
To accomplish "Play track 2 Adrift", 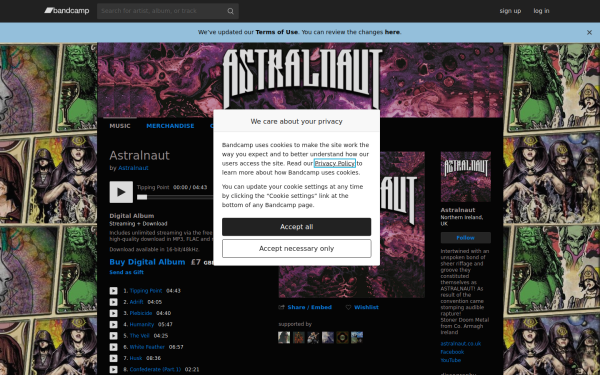I will 114,302.
